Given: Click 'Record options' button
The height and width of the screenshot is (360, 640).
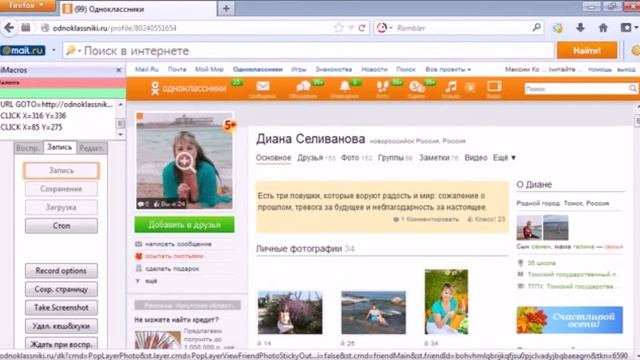Looking at the screenshot, I should click(61, 271).
